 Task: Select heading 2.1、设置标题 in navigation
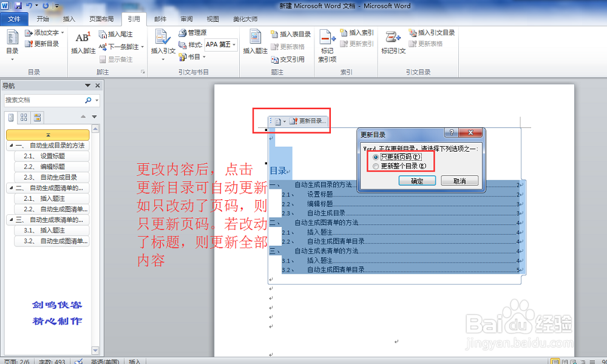point(52,157)
